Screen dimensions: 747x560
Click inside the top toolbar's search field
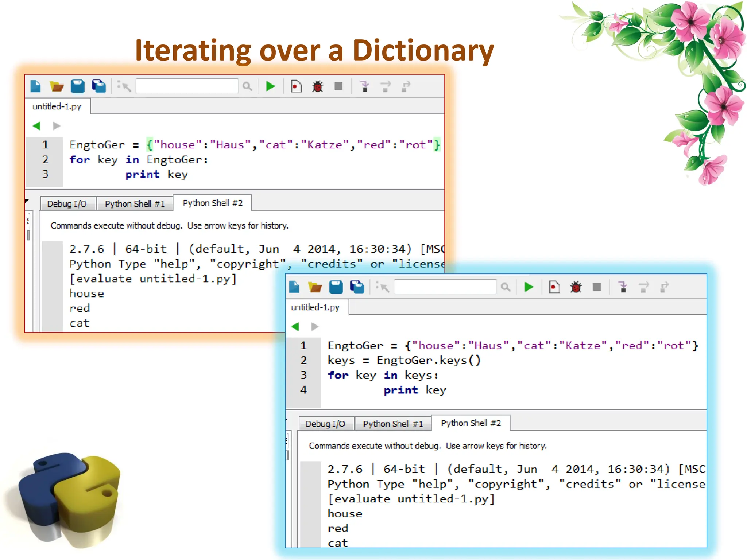point(187,86)
